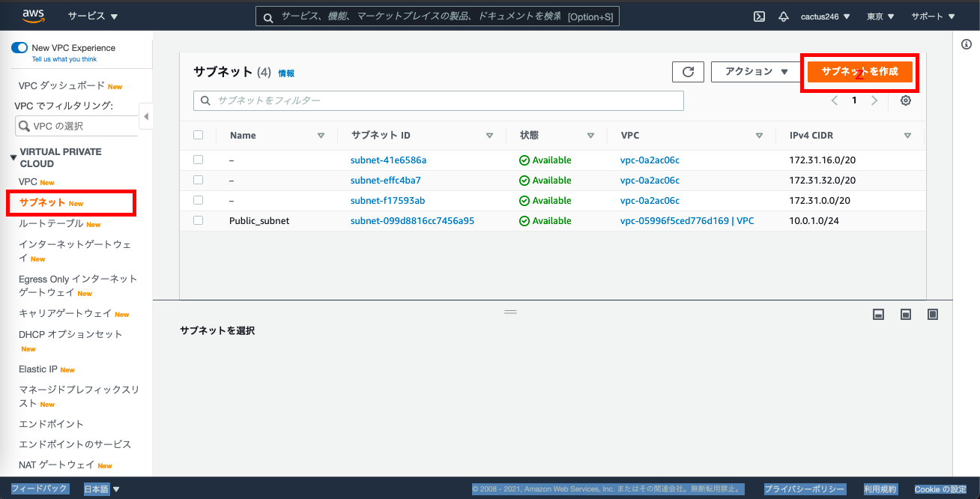Select the checkbox for subnet-41e6586a
This screenshot has width=980, height=499.
click(198, 160)
